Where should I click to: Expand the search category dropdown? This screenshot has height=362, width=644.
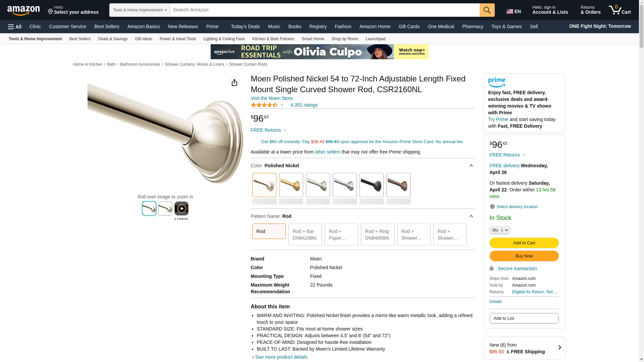140,10
